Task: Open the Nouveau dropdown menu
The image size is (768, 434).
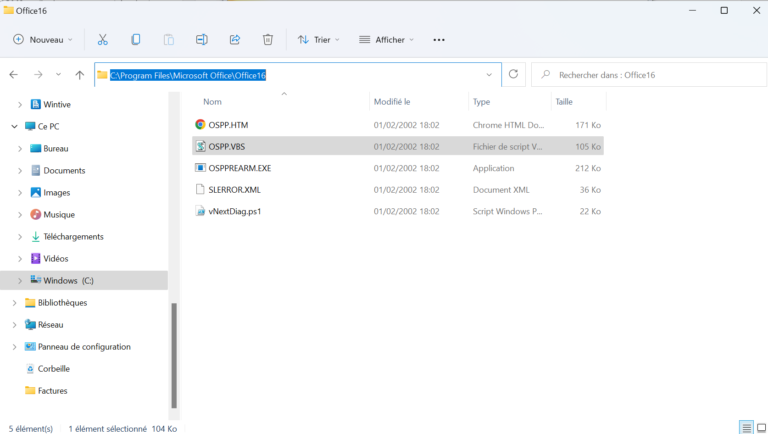Action: coord(43,40)
